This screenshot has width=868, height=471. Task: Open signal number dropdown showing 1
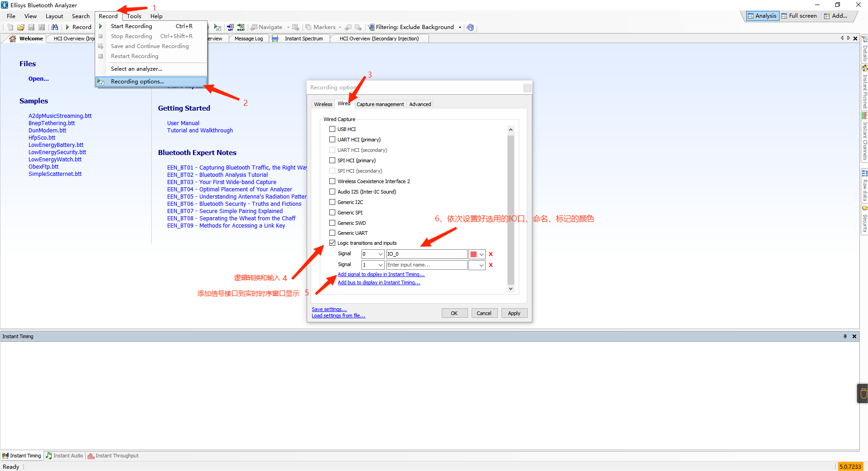[373, 265]
